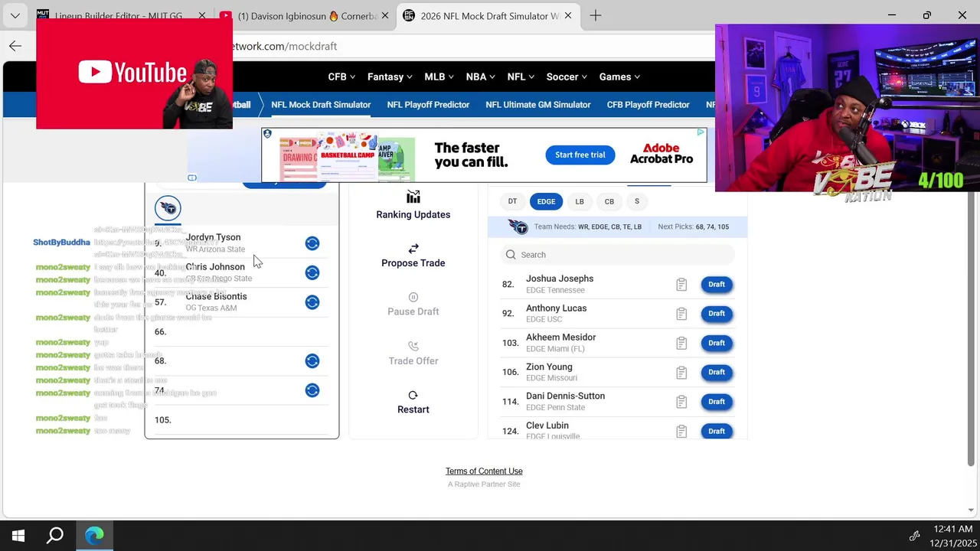Viewport: 980px width, 551px height.
Task: Draft Akheem Mesidor
Action: tap(717, 343)
